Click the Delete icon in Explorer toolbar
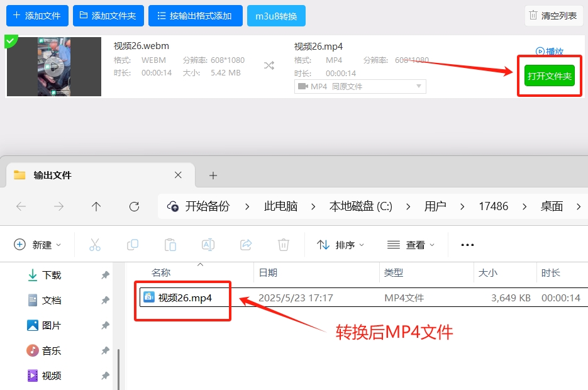This screenshot has width=588, height=390. click(x=283, y=244)
